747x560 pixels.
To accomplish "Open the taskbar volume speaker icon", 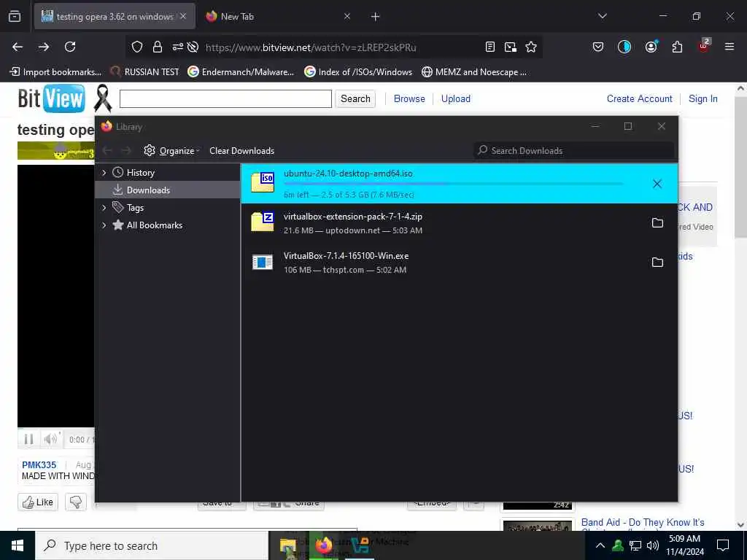I will pos(653,545).
